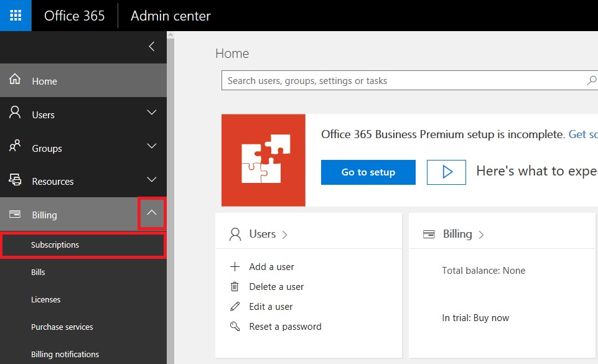Collapse the Billing section chevron
Viewport: 598px width, 364px height.
[x=152, y=214]
